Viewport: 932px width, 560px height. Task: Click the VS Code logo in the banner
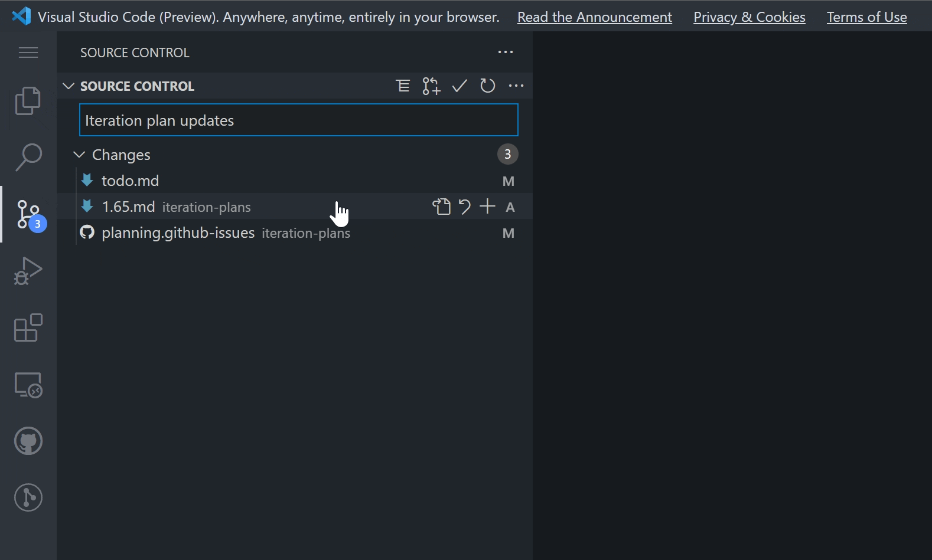point(21,17)
